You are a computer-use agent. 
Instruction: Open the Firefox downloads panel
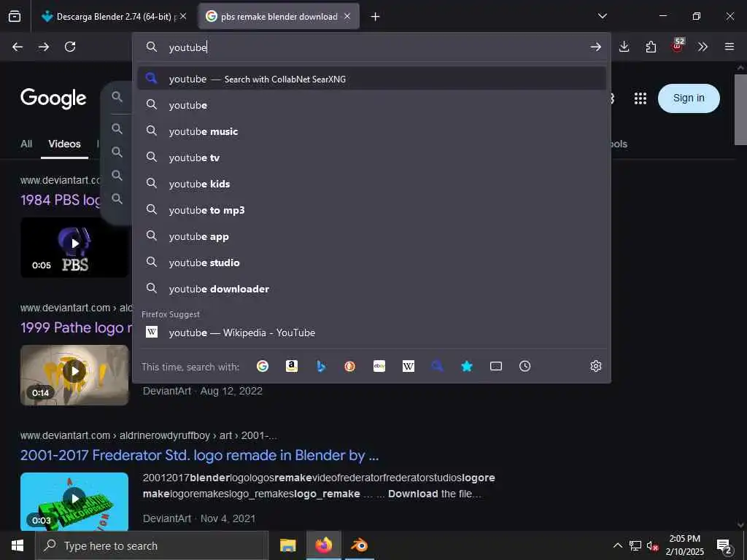tap(624, 47)
